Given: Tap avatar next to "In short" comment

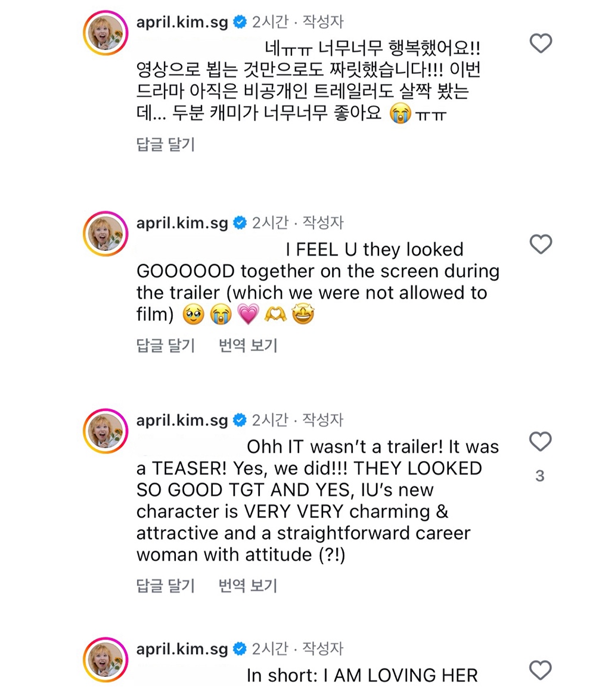Looking at the screenshot, I should pyautogui.click(x=105, y=659).
